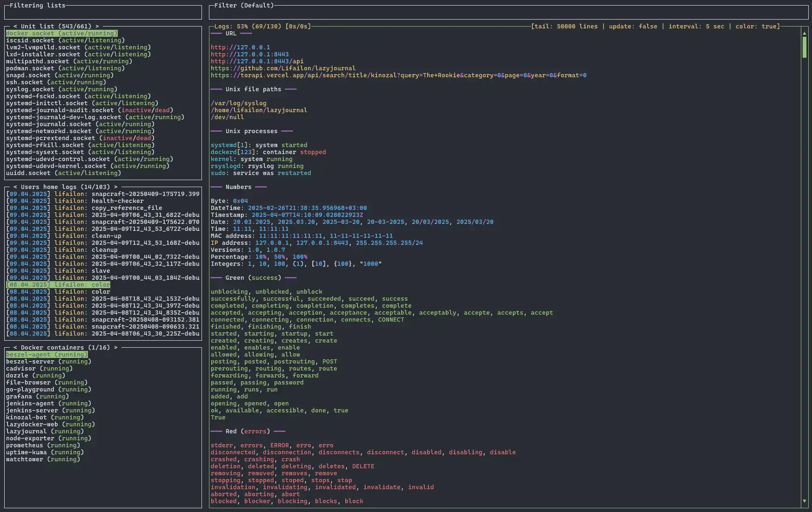Click the right arrow of Unit list header
Viewport: 812px width, 512px height.
pyautogui.click(x=97, y=27)
